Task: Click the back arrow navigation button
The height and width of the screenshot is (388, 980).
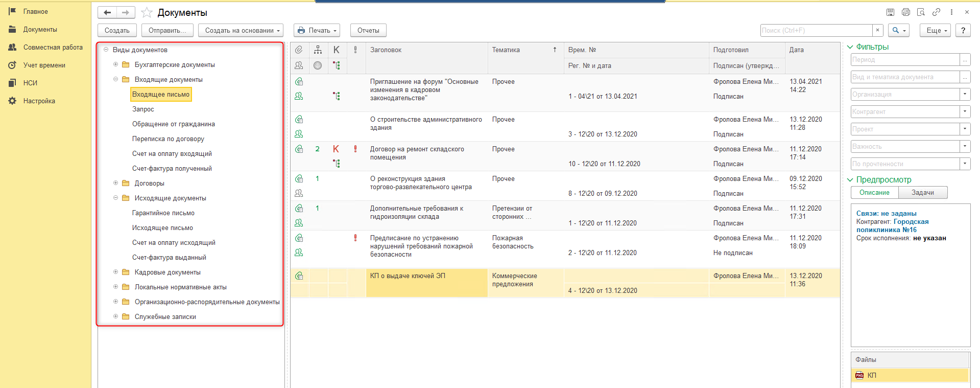Action: coord(107,13)
